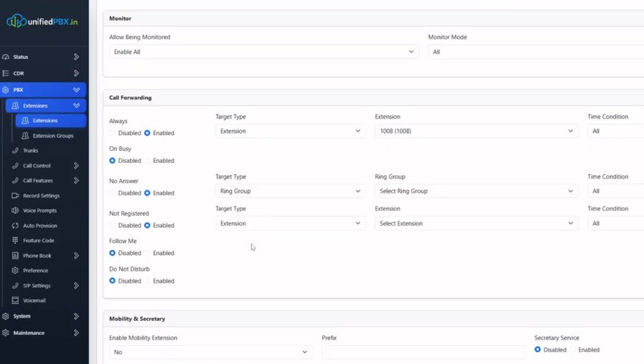The height and width of the screenshot is (364, 644).
Task: Open the Always Time Condition dropdown
Action: click(x=616, y=131)
